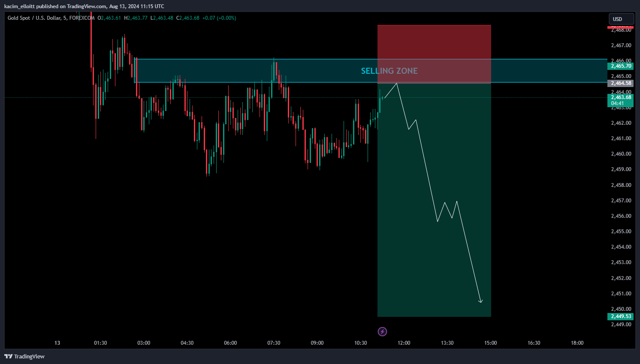Click the green profit target area
Screen dimensions: 640x364
click(434, 200)
